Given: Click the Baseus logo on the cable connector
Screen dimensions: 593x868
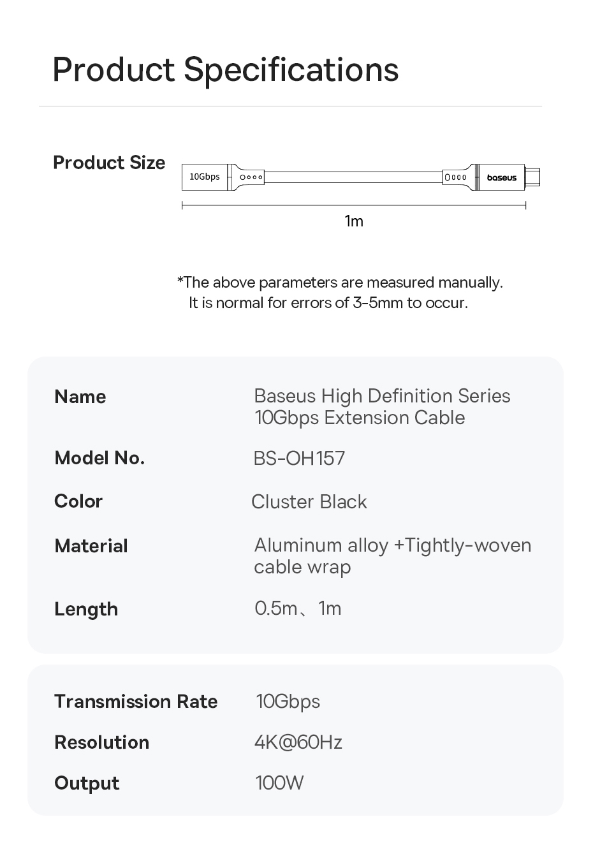Looking at the screenshot, I should (502, 177).
